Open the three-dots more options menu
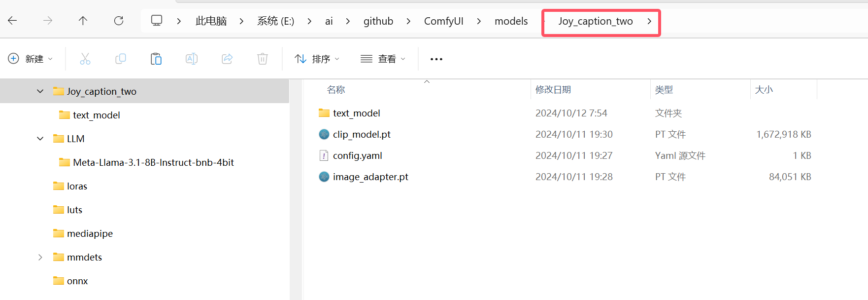 (436, 59)
